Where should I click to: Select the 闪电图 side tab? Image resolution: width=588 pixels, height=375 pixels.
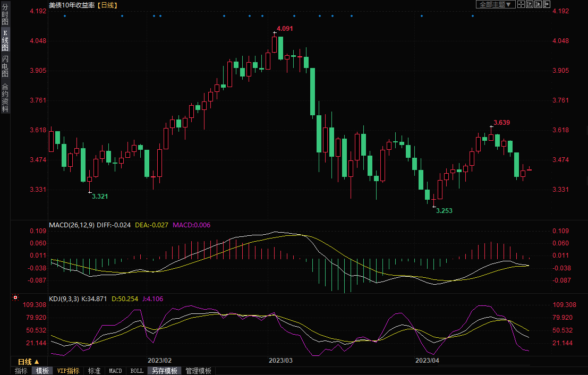[x=5, y=66]
